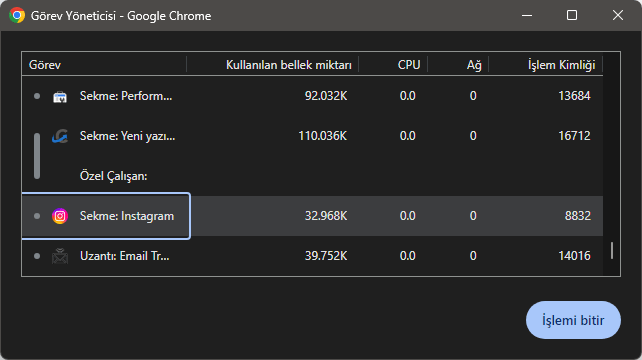
Task: Click the vertical scrollbar thumb of task list
Action: point(612,250)
